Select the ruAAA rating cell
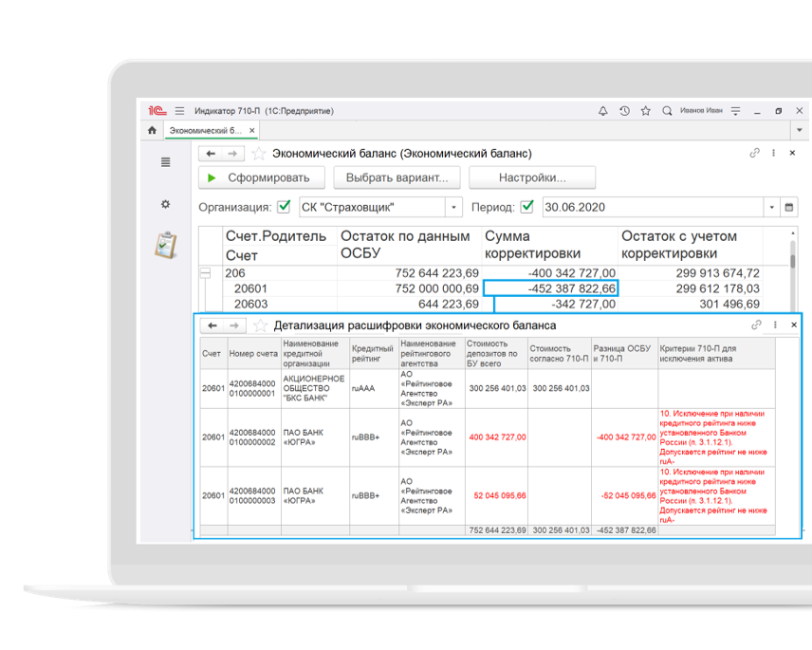This screenshot has height=650, width=812. click(374, 388)
